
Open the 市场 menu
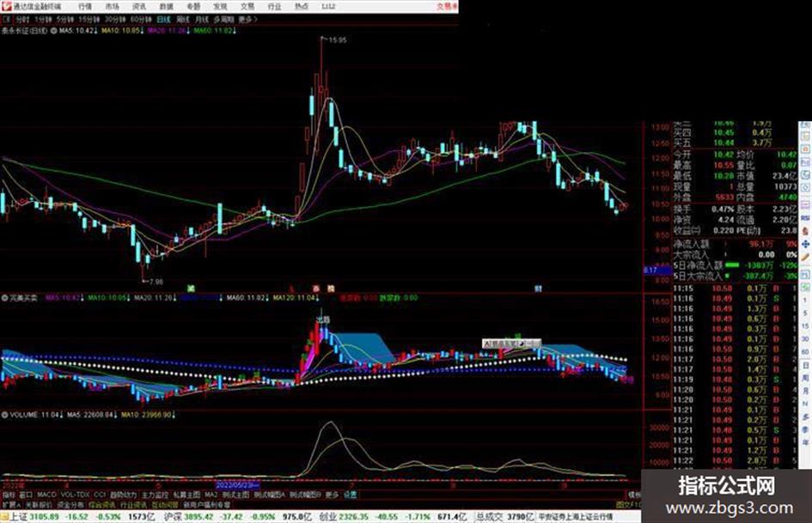pos(112,6)
